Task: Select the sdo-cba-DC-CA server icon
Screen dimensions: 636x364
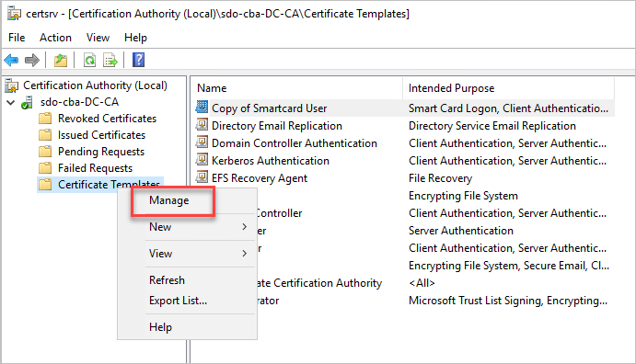Action: 28,102
